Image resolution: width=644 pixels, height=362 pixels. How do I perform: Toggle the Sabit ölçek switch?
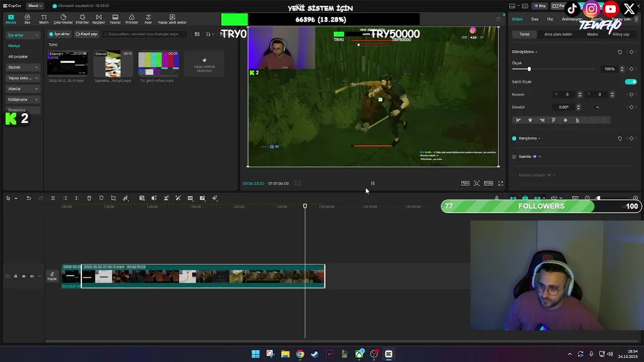click(x=631, y=82)
